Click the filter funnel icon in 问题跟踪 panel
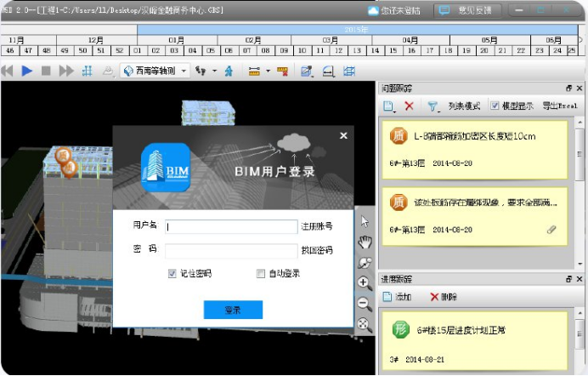 point(433,106)
